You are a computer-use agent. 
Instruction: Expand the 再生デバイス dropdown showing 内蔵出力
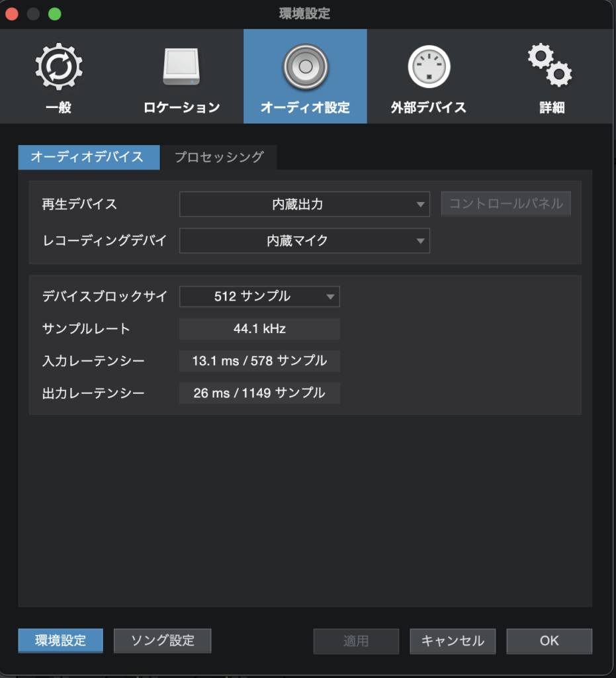[304, 205]
